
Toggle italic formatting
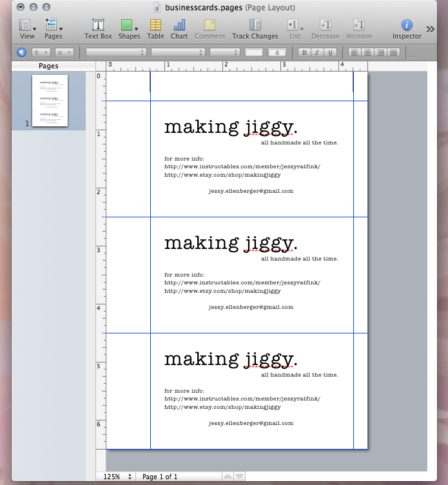(x=317, y=53)
